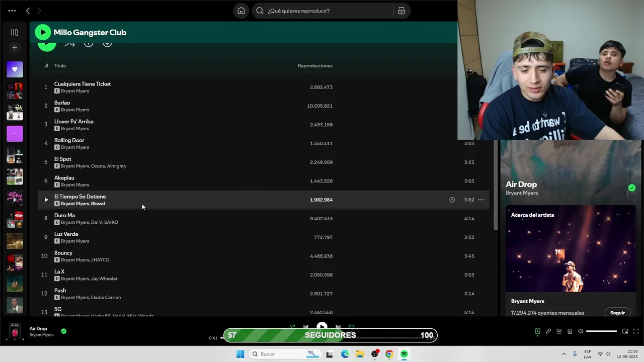The image size is (644, 362).
Task: Open Windows Start menu
Action: coord(240,354)
